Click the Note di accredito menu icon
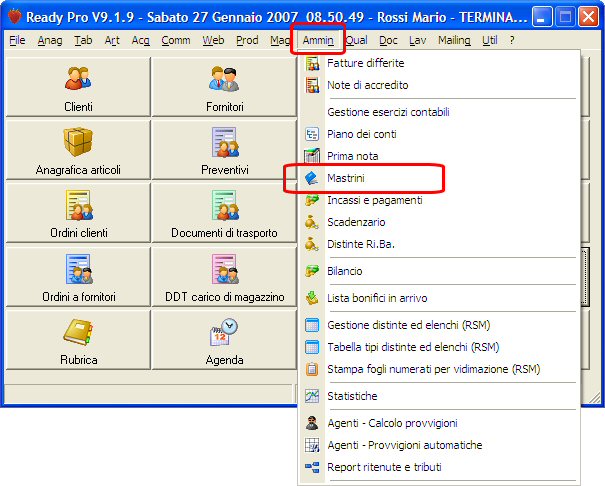 click(312, 85)
